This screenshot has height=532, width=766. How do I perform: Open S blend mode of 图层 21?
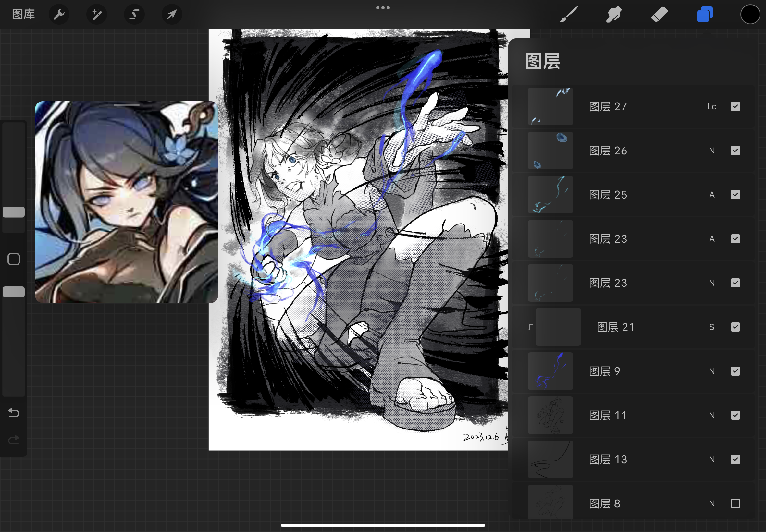[x=712, y=327]
